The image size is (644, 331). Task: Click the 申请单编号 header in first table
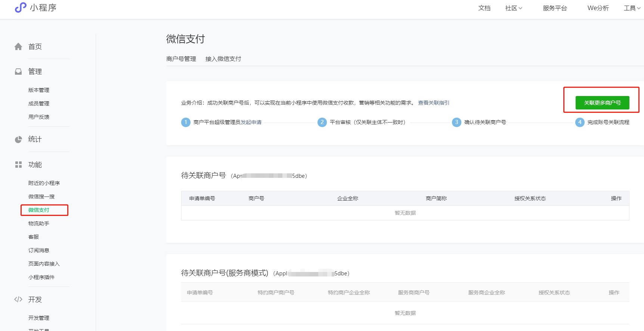[202, 198]
